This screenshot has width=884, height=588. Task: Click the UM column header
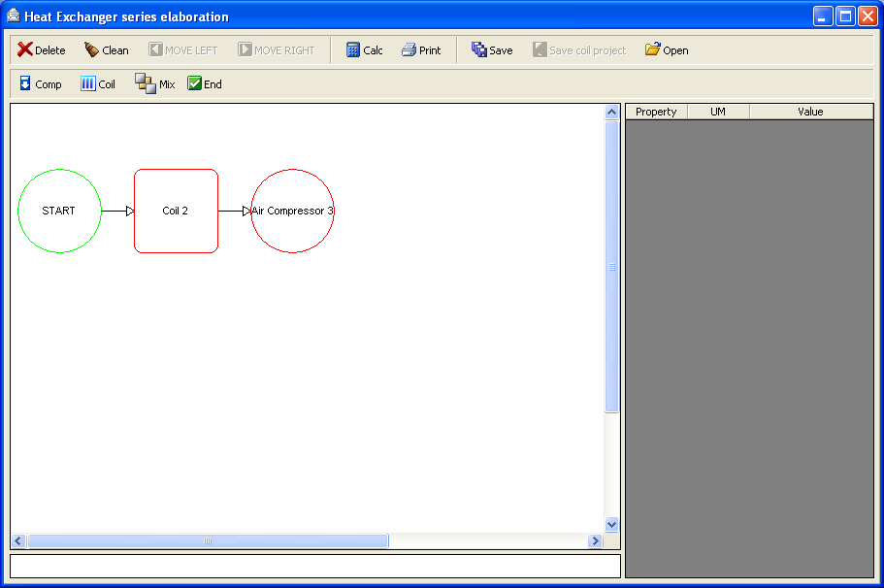click(718, 112)
